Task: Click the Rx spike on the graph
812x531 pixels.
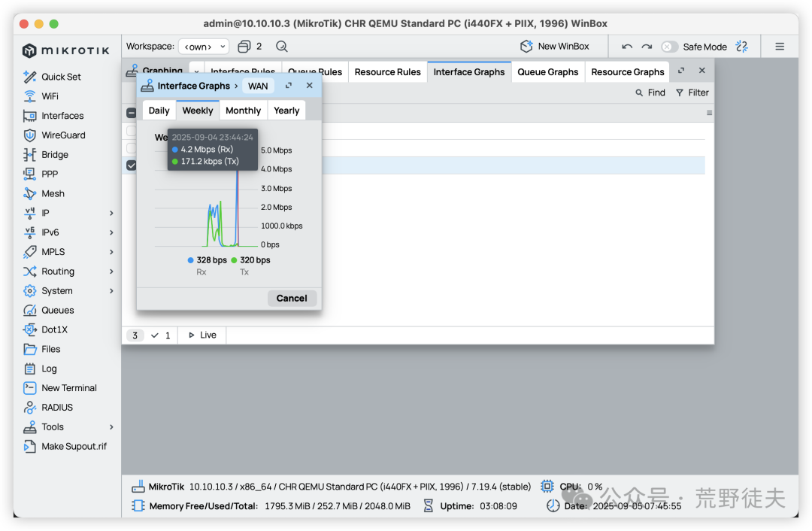Action: tap(238, 208)
